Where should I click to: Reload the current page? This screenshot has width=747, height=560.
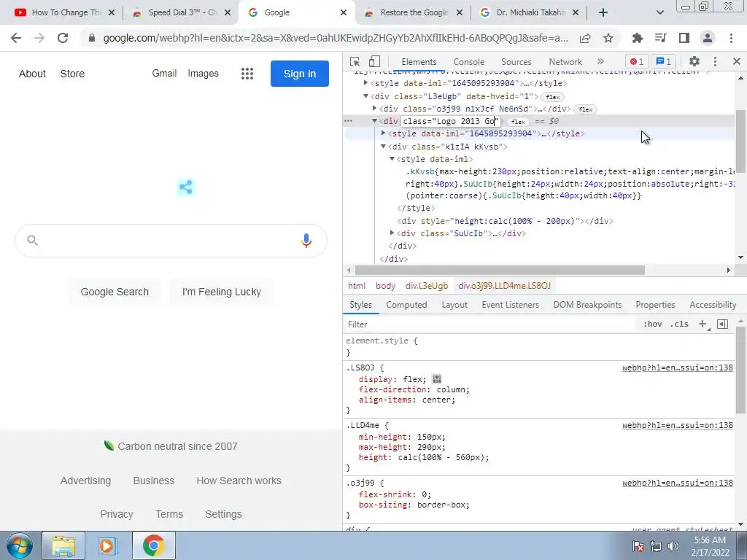pos(63,38)
